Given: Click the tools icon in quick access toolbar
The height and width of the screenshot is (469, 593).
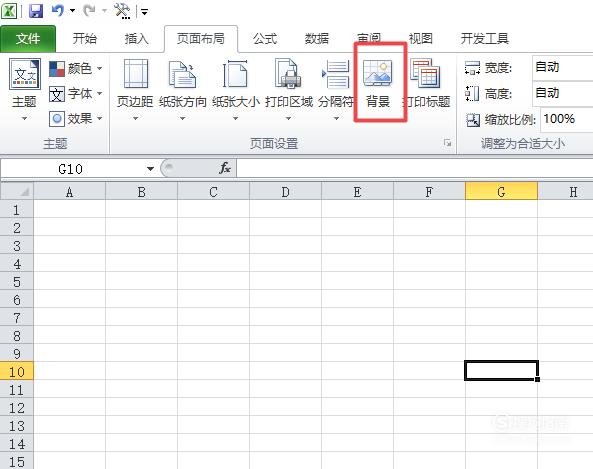Looking at the screenshot, I should point(122,11).
